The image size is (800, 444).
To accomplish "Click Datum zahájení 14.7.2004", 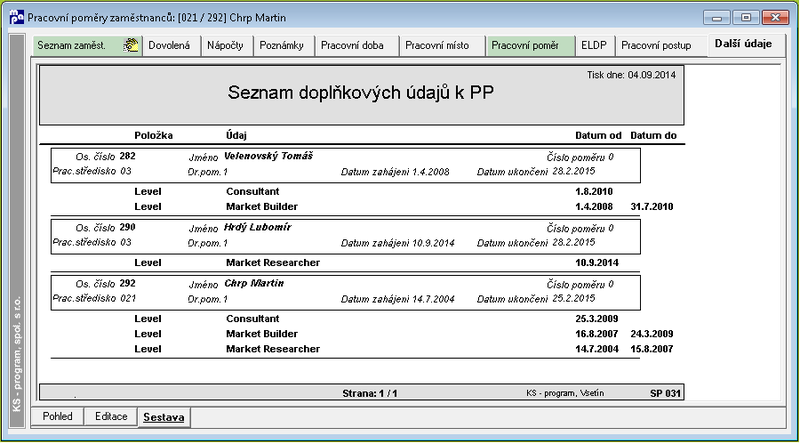I will [x=397, y=299].
